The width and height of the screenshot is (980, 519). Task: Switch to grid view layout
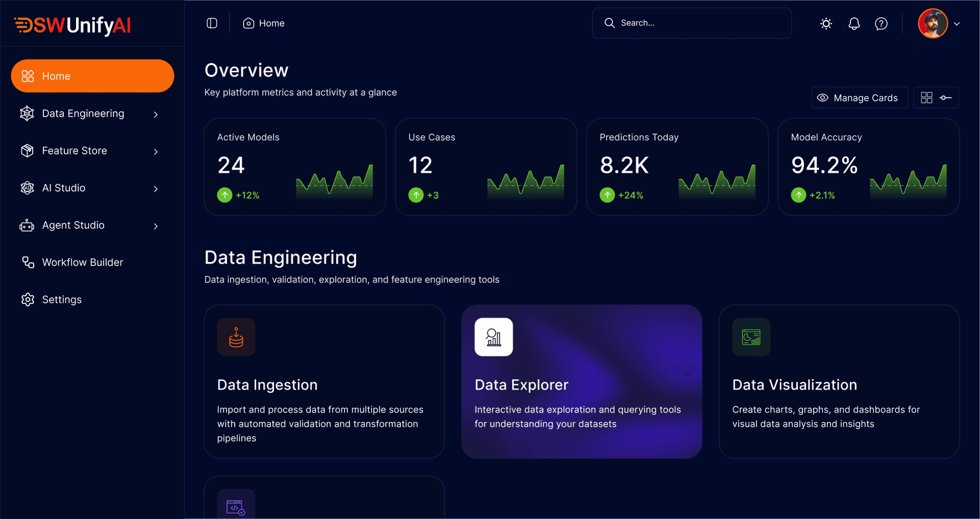tap(926, 97)
